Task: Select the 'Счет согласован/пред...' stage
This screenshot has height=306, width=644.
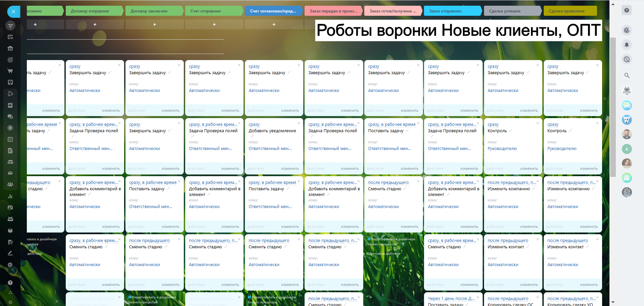Action: pos(273,11)
